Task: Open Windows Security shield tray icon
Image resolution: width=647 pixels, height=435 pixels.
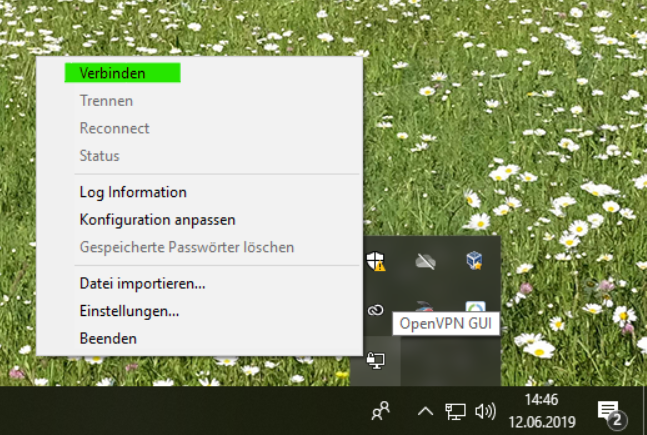Action: coord(376,261)
